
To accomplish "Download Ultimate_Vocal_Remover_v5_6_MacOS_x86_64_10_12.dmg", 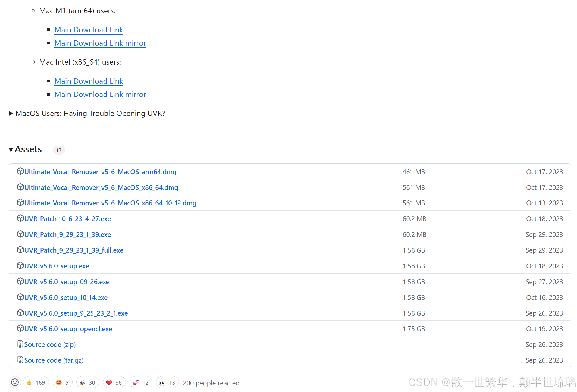I will (110, 203).
